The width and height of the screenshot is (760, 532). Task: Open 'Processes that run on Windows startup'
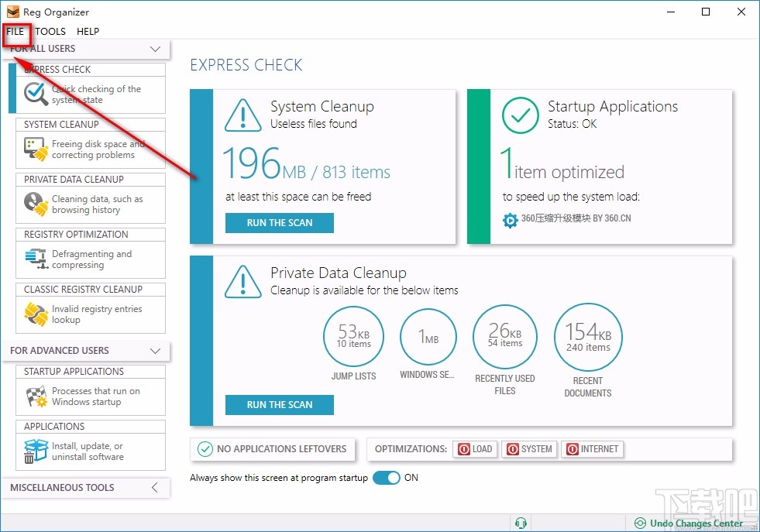pyautogui.click(x=91, y=396)
